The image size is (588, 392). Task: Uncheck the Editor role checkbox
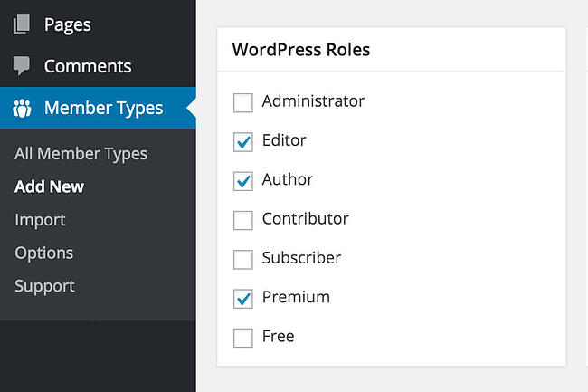[x=243, y=142]
